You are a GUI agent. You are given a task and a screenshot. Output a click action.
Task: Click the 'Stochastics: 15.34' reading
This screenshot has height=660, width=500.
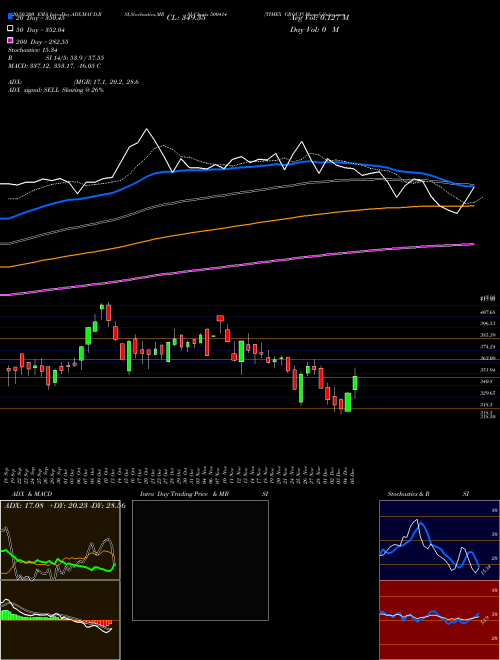click(32, 50)
